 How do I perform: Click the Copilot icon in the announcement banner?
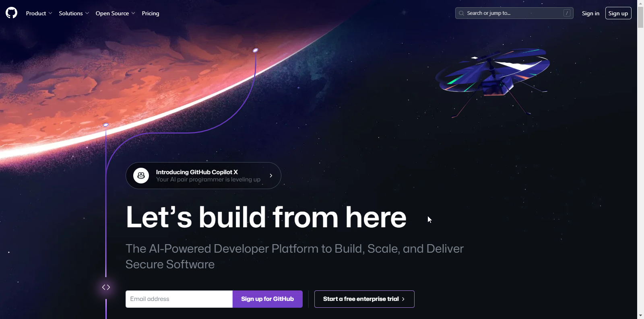pos(141,176)
